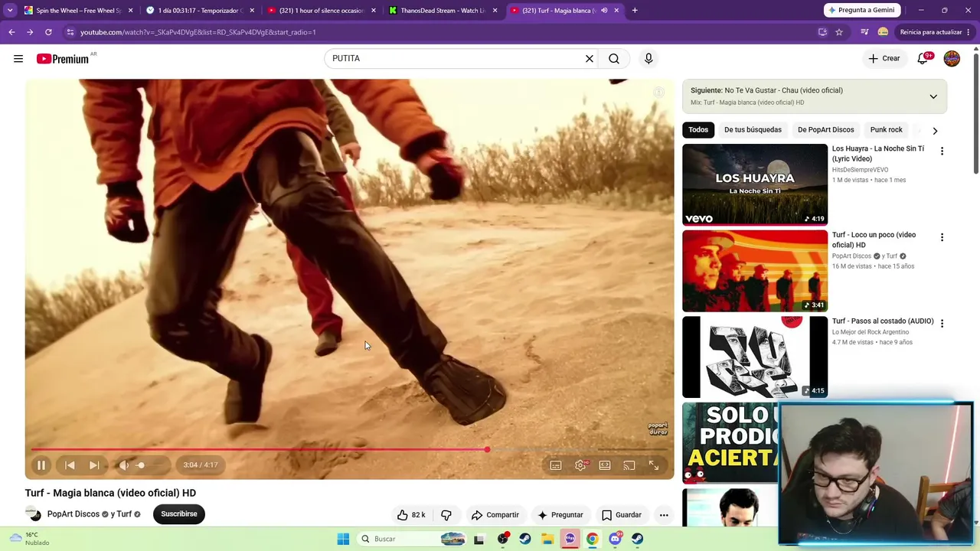This screenshot has width=980, height=551.
Task: Open the Turf - Loco un poco title
Action: (x=874, y=240)
